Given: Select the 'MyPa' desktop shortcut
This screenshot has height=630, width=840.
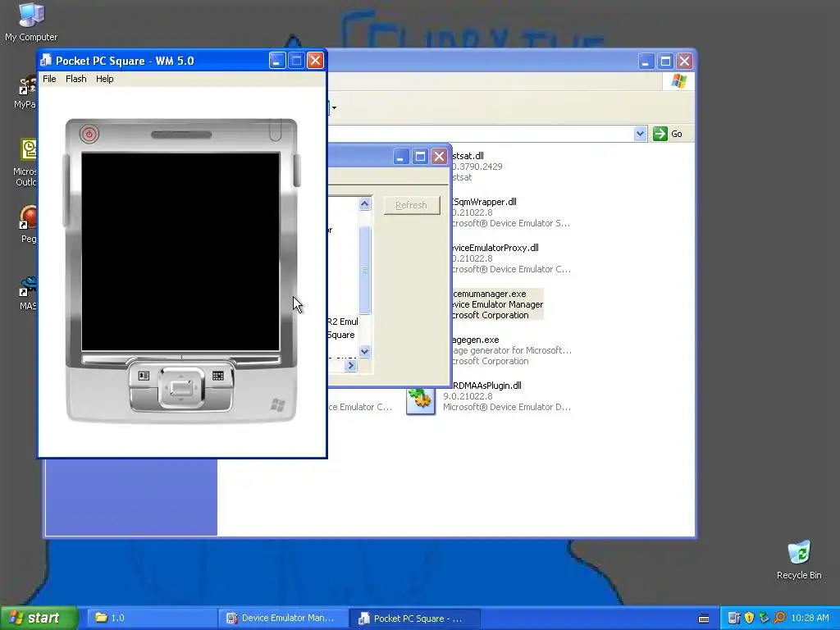Looking at the screenshot, I should tap(25, 92).
